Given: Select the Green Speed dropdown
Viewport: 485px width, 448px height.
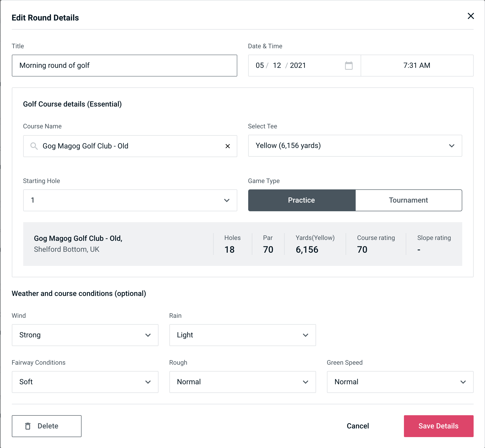Looking at the screenshot, I should (x=400, y=382).
